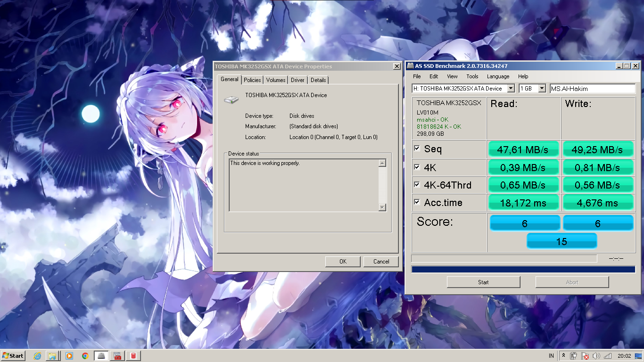Click the msahci - OK driver status text
The height and width of the screenshot is (362, 644).
coord(432,120)
